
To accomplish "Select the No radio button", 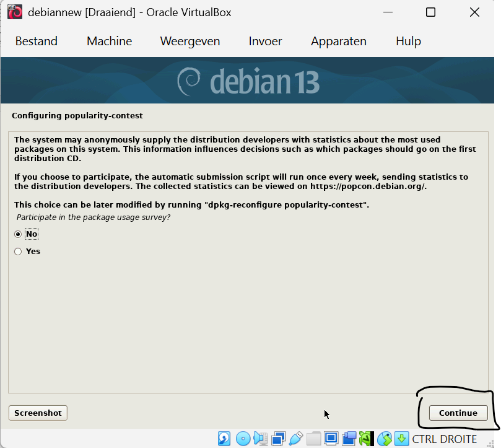I will click(x=18, y=234).
